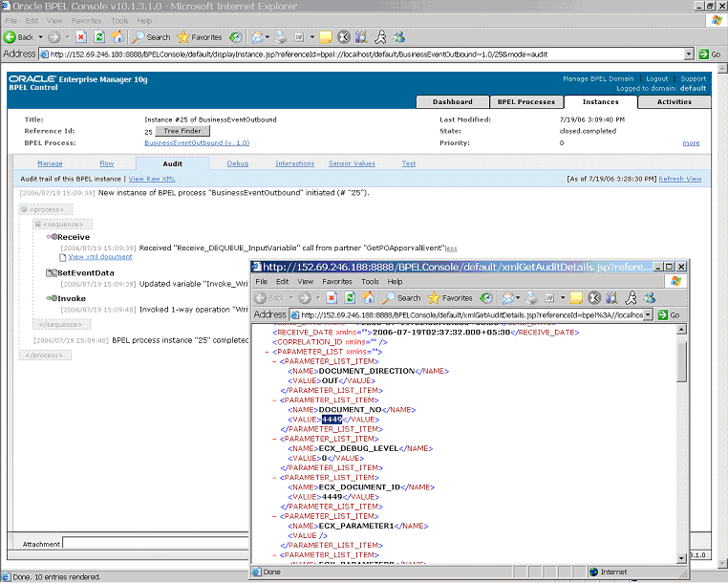Open the Test sub-tab

click(x=409, y=163)
